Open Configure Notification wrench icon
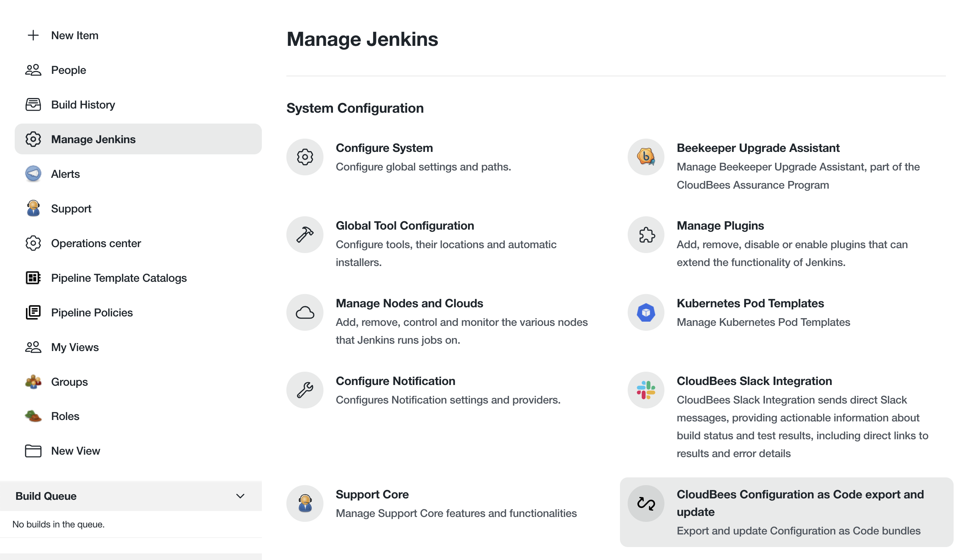Viewport: 969px width, 560px height. point(305,390)
